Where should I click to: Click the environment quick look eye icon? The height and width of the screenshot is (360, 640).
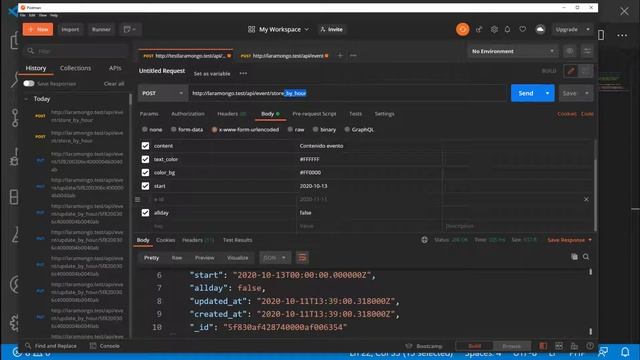point(569,51)
